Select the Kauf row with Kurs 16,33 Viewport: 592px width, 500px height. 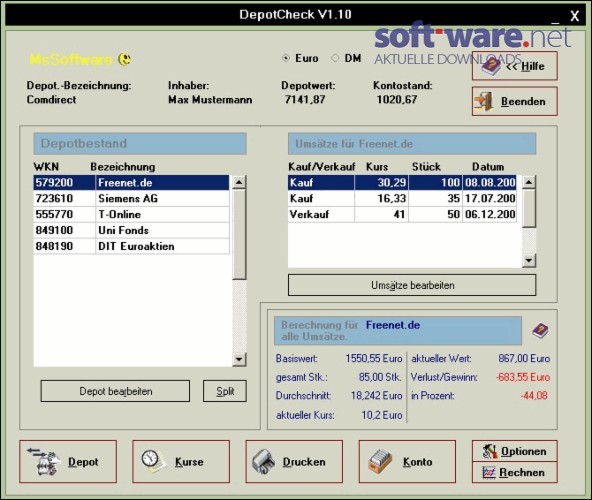402,199
